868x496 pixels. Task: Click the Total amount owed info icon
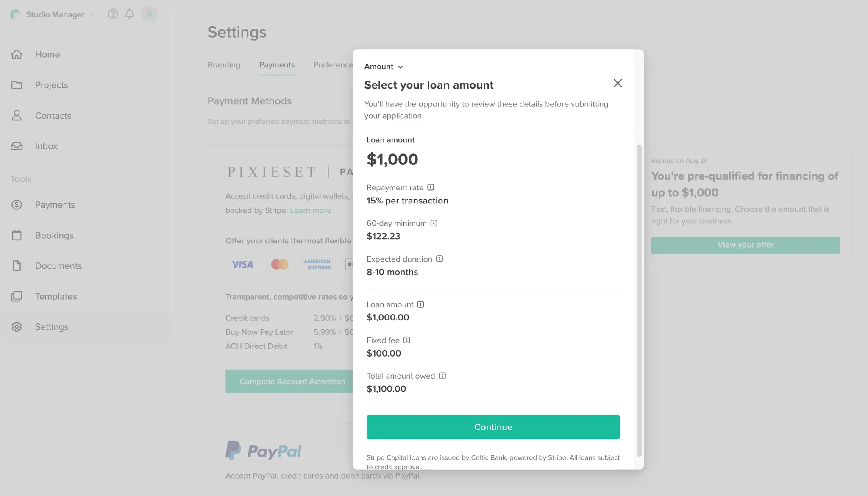click(x=442, y=376)
